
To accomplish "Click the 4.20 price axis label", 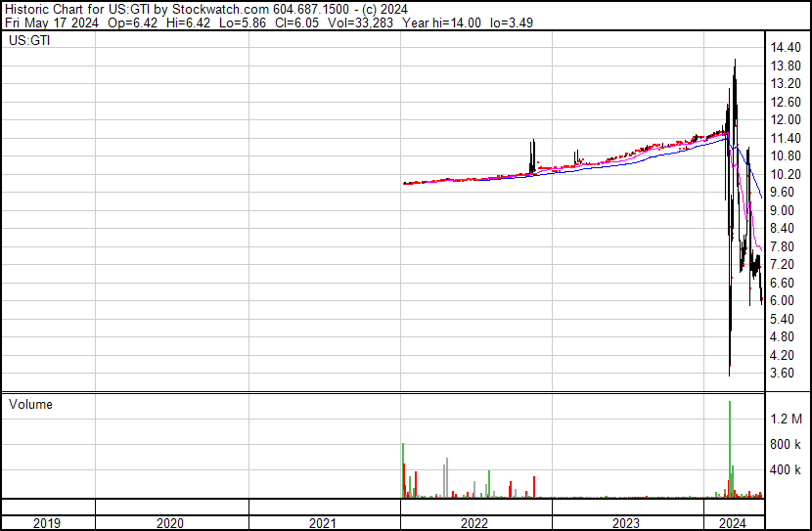I will [783, 356].
